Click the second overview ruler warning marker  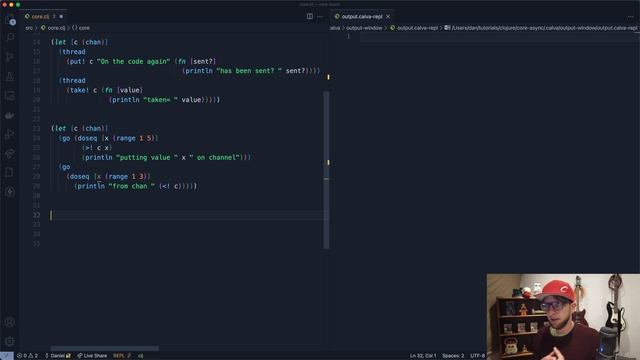coord(328,162)
